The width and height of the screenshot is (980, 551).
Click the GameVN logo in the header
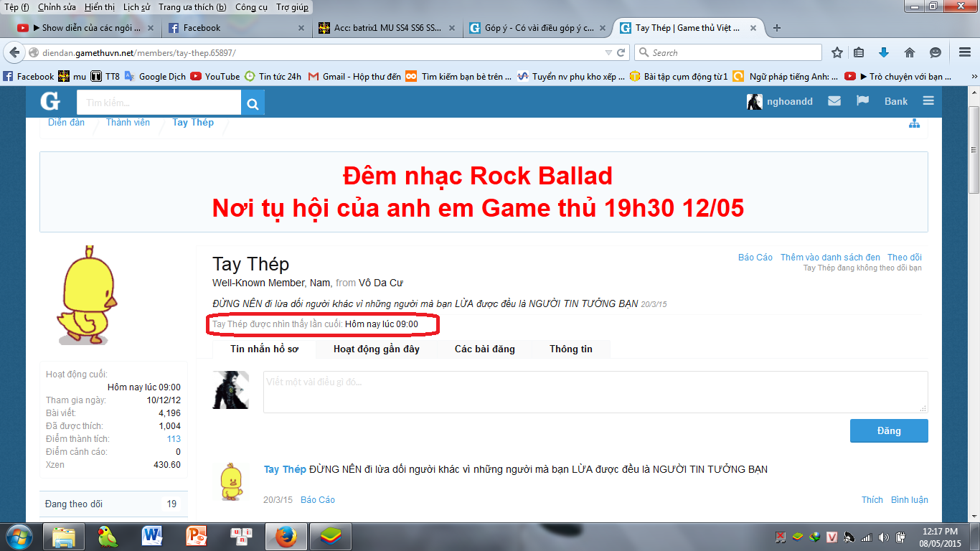tap(50, 102)
